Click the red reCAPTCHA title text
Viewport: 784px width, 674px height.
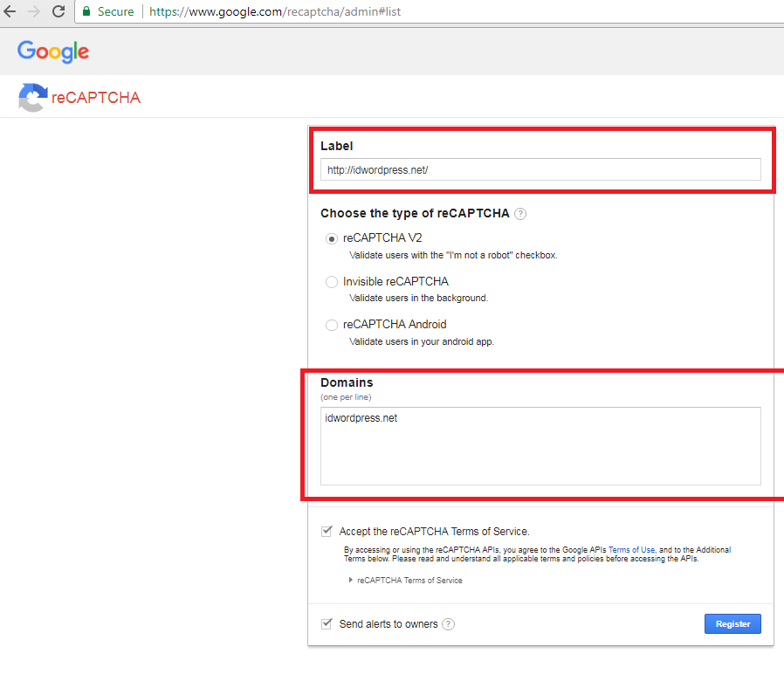[96, 98]
